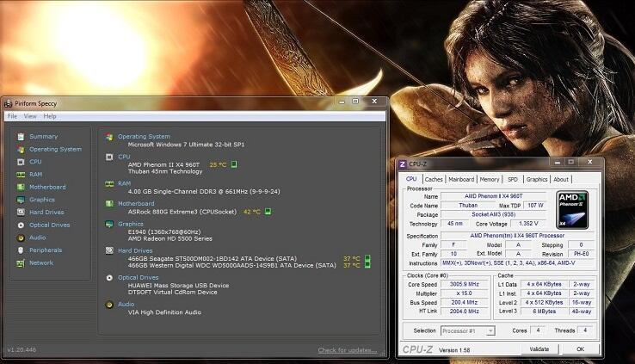Click the Motherboard icon in sidebar
Screen dimensions: 635x364
click(21, 187)
